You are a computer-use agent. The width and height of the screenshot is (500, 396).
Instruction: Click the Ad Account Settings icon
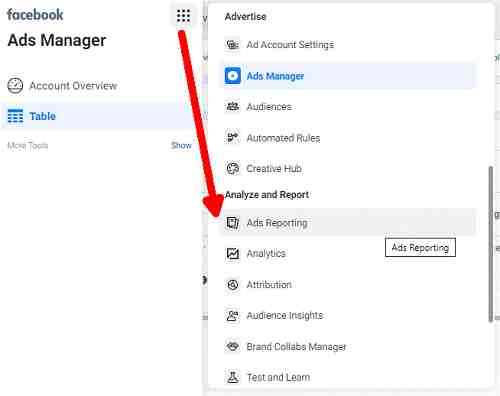pos(232,44)
